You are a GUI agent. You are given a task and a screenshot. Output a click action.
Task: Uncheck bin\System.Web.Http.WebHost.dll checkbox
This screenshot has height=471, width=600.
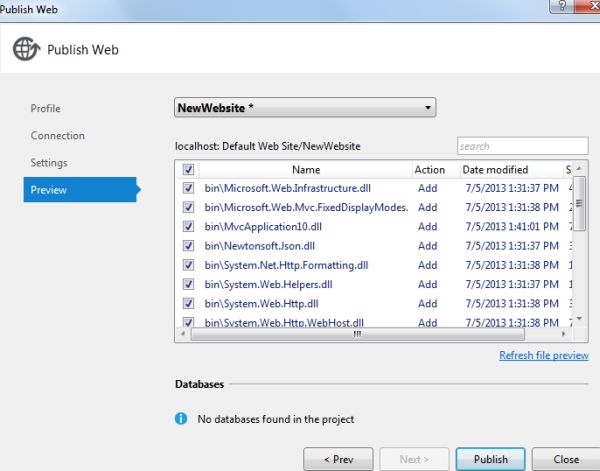point(188,322)
